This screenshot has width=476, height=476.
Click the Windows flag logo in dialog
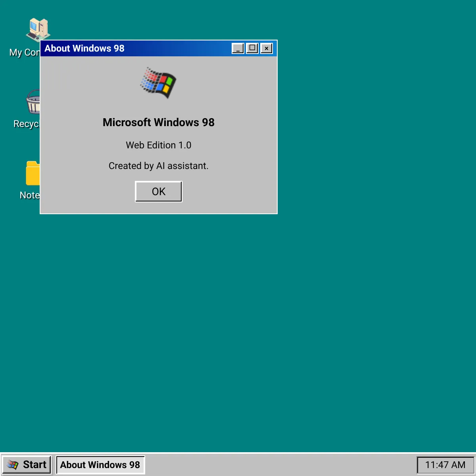(158, 83)
